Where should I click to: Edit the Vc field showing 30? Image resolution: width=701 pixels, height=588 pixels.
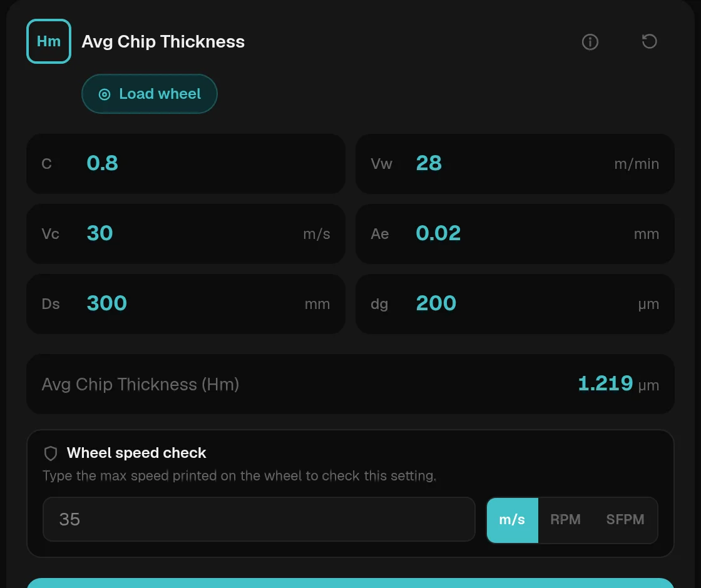click(x=185, y=234)
